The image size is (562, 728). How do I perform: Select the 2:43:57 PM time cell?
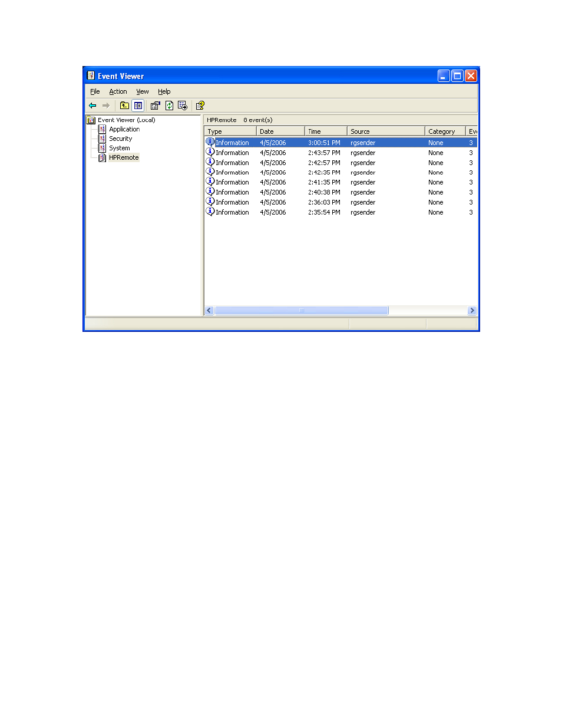324,153
